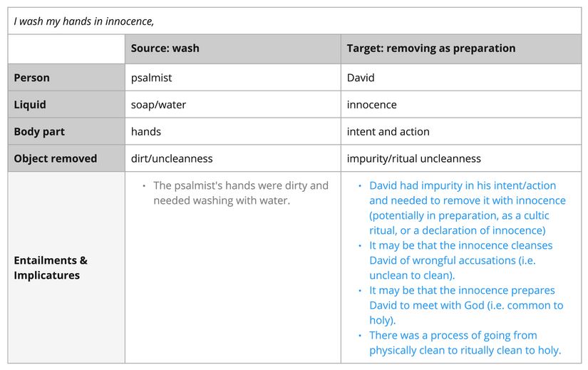Click the 'hands' cell
Screen dimensions: 588x370
(x=146, y=131)
